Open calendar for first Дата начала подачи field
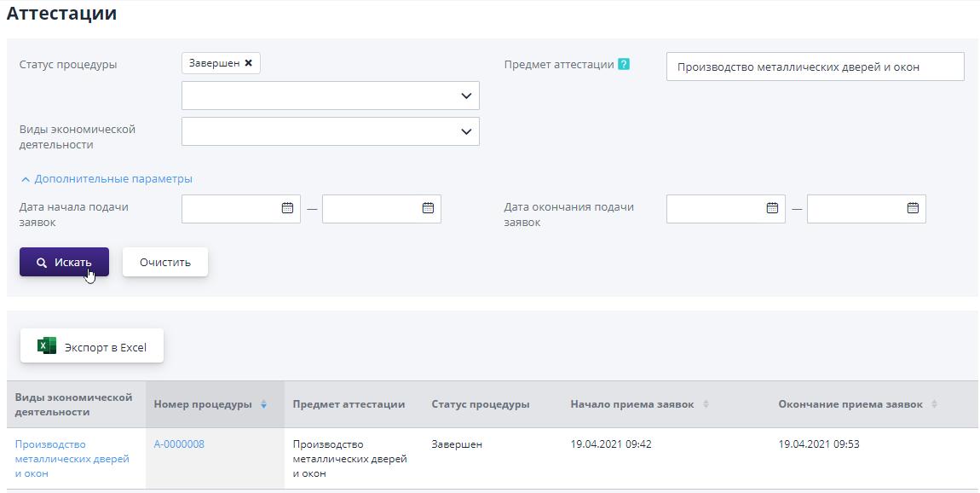Screen dimensions: 980x493 tap(287, 208)
